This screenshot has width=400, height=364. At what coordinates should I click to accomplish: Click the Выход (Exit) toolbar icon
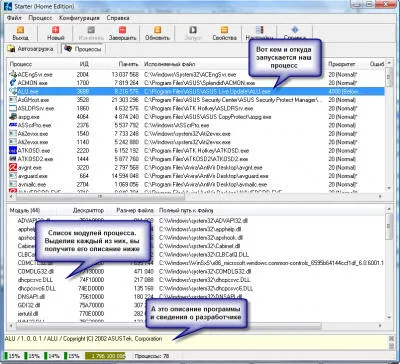(x=20, y=30)
